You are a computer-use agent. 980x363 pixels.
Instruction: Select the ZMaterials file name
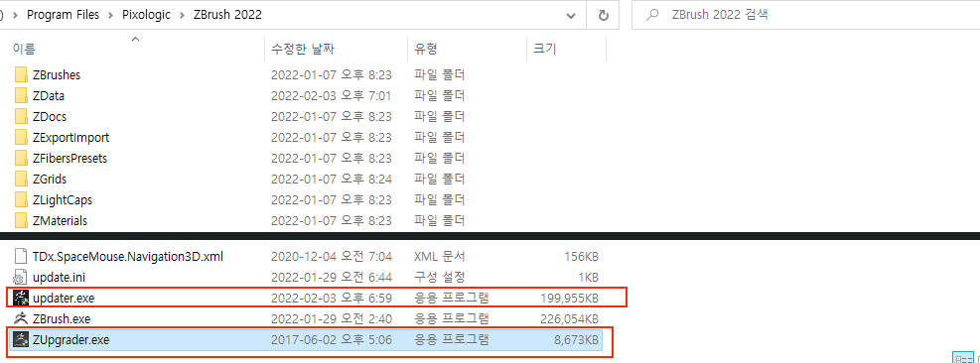coord(60,220)
